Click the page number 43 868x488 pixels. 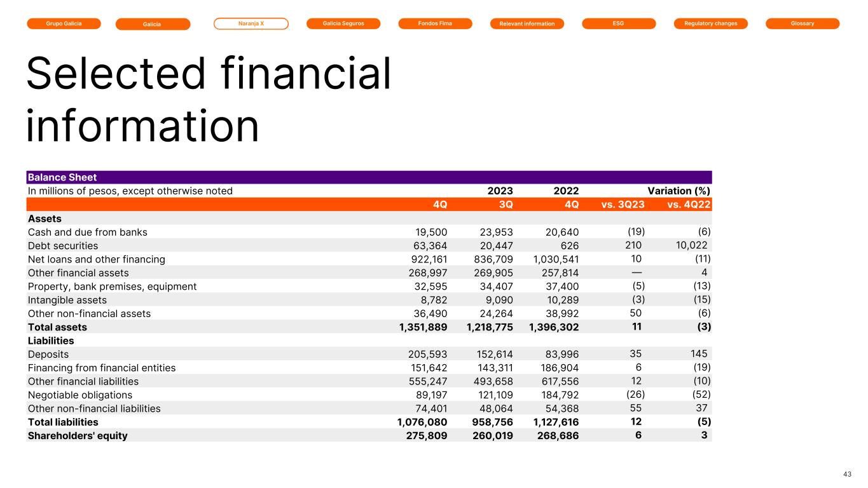pyautogui.click(x=846, y=475)
